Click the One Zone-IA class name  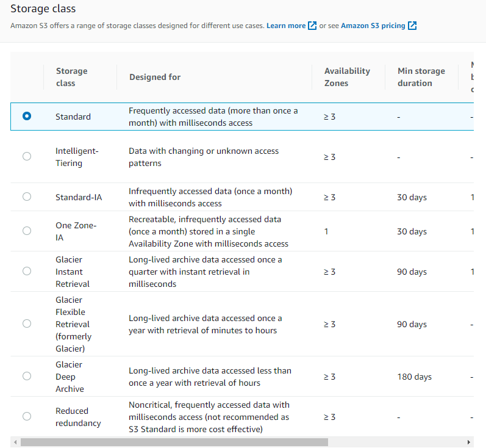(76, 231)
